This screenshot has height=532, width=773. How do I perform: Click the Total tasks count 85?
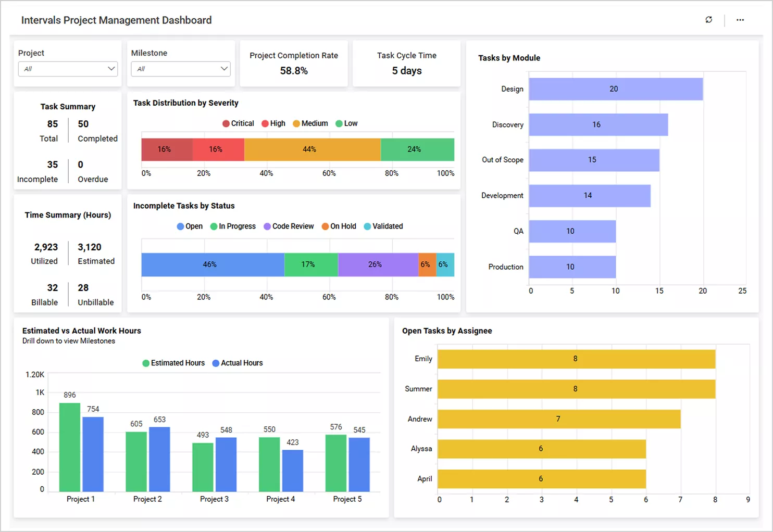pos(53,124)
